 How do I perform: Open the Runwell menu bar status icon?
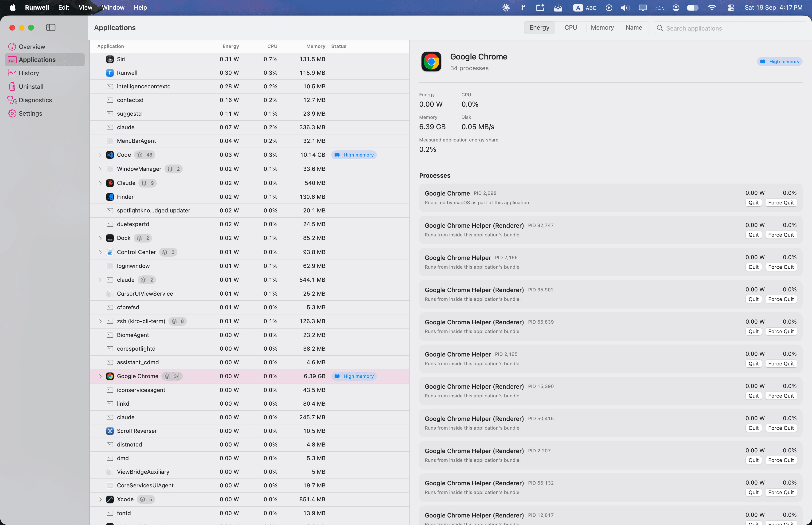pos(523,8)
